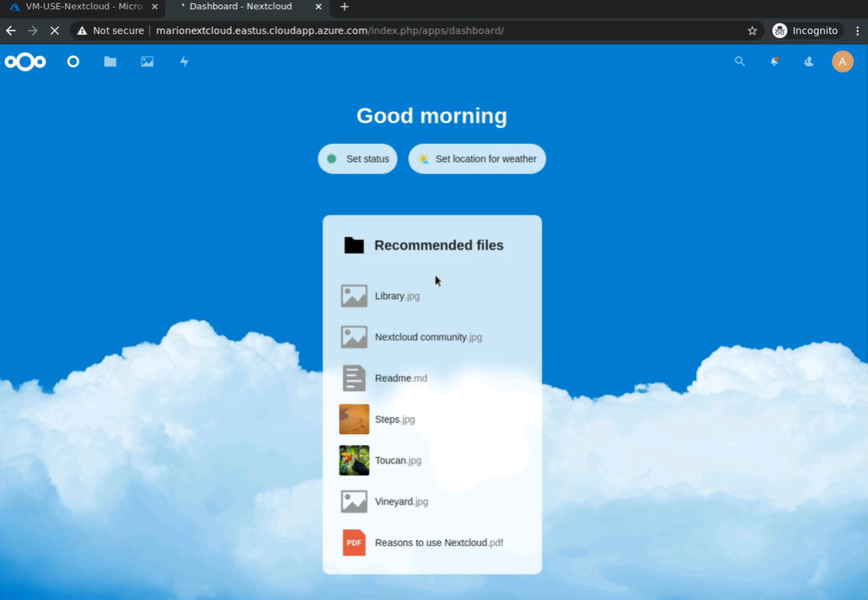Image resolution: width=868 pixels, height=600 pixels.
Task: Click the Recommended files heading
Action: click(x=439, y=245)
